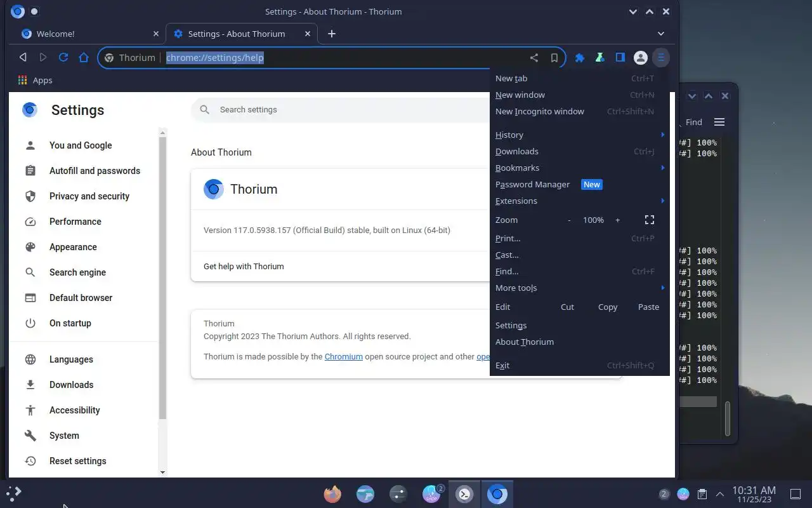This screenshot has width=812, height=508.
Task: Choose Print... from the menu
Action: pos(579,238)
